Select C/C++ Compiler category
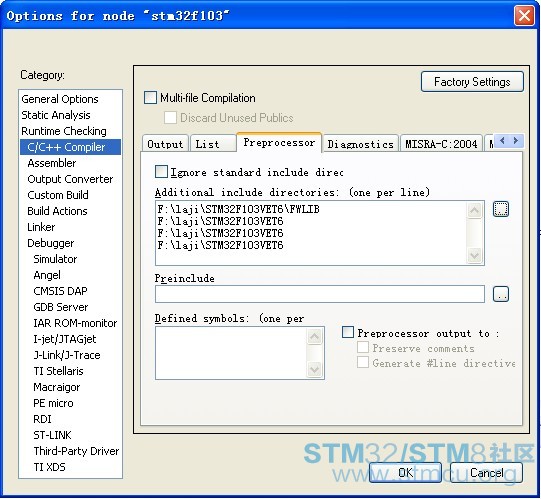Image resolution: width=541 pixels, height=499 pixels. click(x=70, y=147)
